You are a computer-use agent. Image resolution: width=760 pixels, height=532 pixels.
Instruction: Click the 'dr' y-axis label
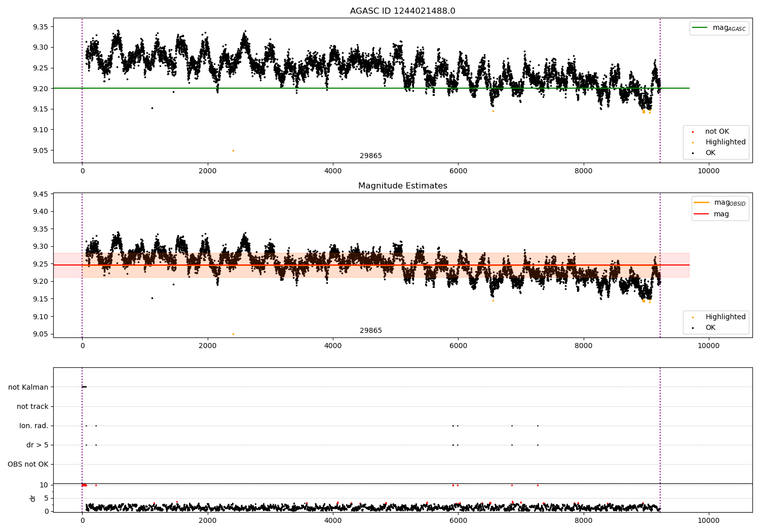33,498
